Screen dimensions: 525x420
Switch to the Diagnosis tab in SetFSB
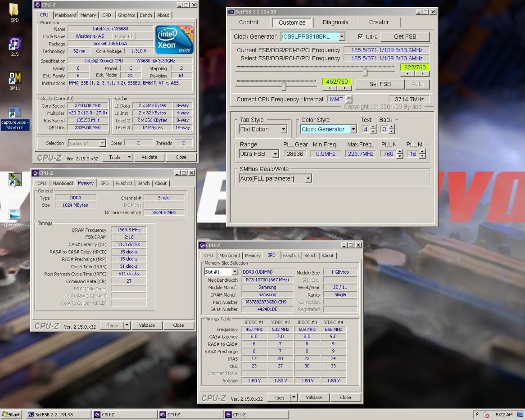[x=335, y=23]
